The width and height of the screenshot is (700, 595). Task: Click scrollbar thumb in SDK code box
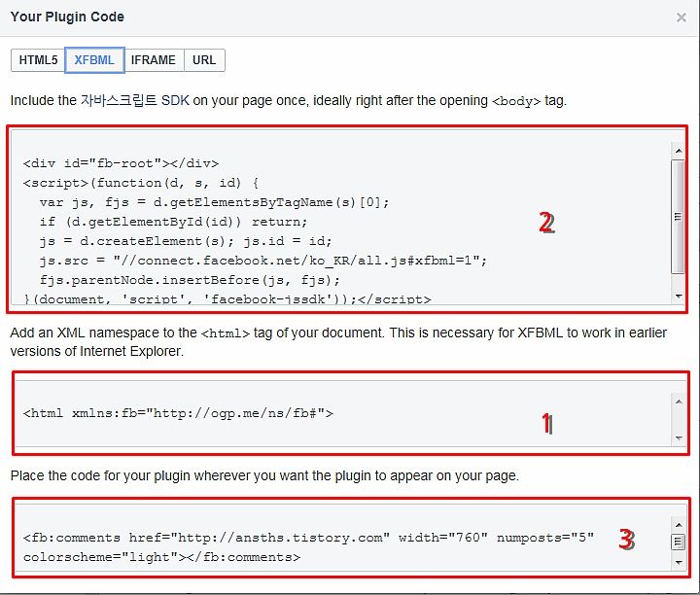point(679,217)
